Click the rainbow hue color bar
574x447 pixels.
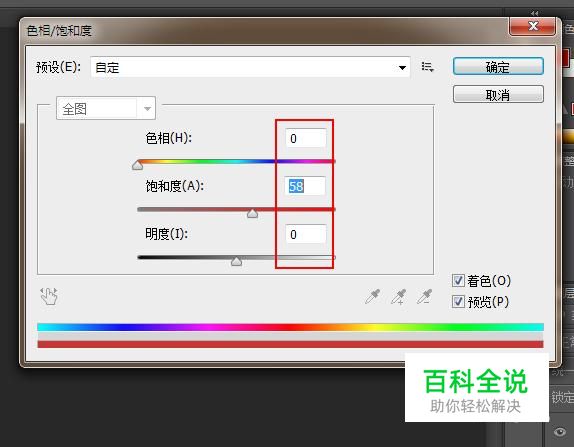[x=290, y=327]
